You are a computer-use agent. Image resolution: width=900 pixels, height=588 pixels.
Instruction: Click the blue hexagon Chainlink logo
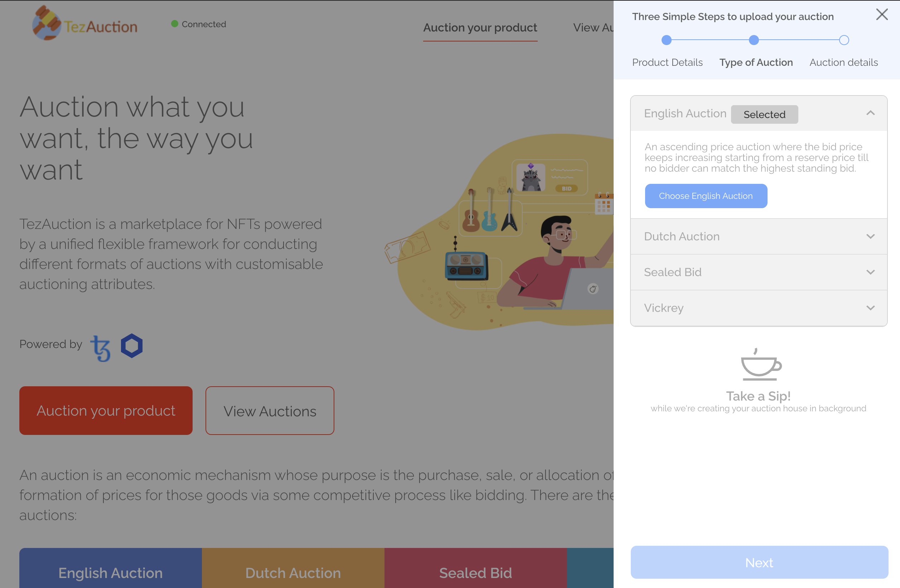[132, 346]
